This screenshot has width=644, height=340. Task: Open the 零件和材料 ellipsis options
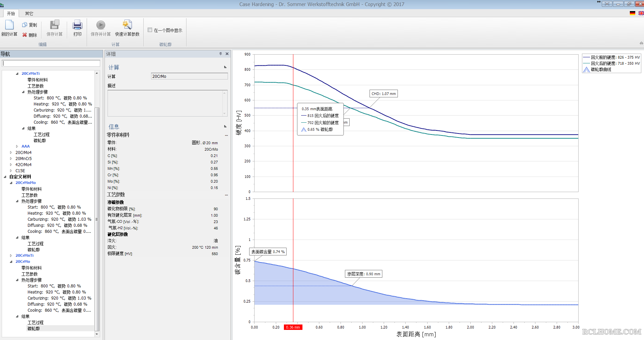pos(226,135)
